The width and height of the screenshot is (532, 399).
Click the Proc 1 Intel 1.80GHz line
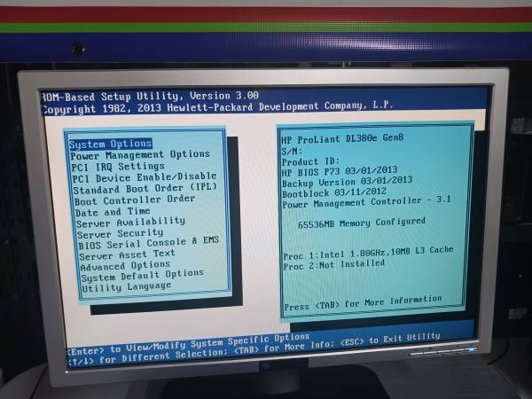pyautogui.click(x=367, y=251)
